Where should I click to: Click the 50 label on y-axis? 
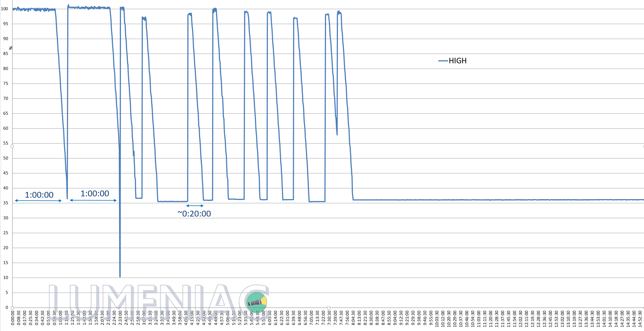[6, 158]
